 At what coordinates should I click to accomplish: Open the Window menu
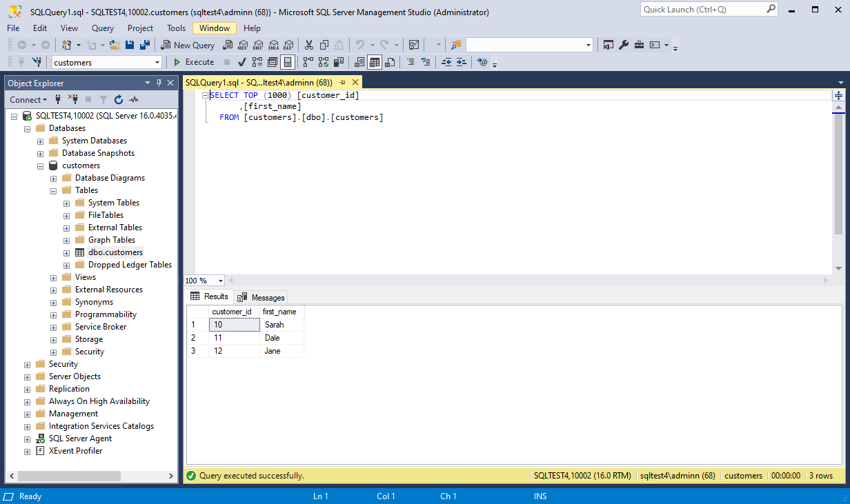pos(214,28)
